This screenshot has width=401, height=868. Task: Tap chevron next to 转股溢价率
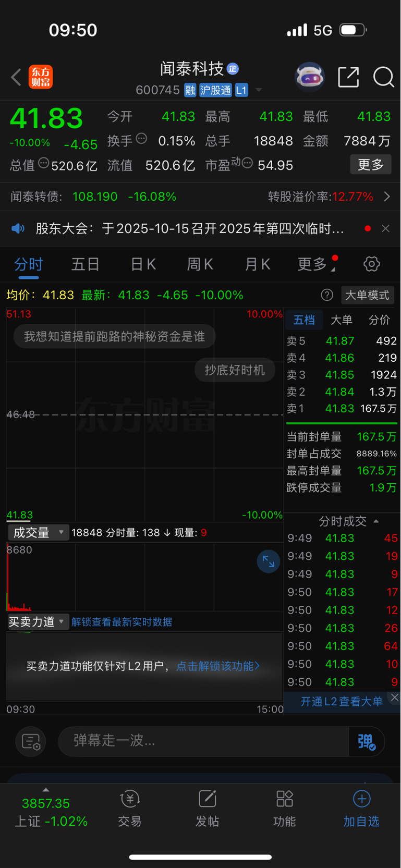click(x=387, y=197)
